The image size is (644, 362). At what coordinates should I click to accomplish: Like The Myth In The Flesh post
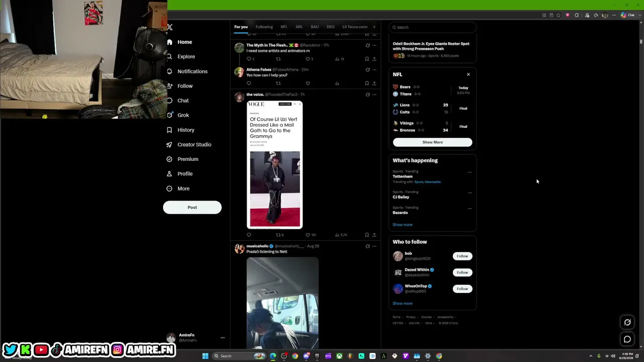tap(309, 59)
